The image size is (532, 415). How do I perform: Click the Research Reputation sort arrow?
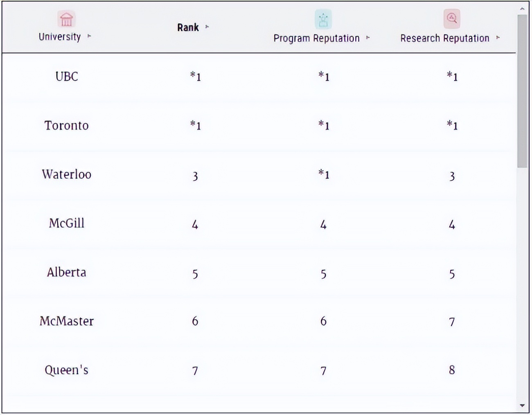click(x=498, y=38)
